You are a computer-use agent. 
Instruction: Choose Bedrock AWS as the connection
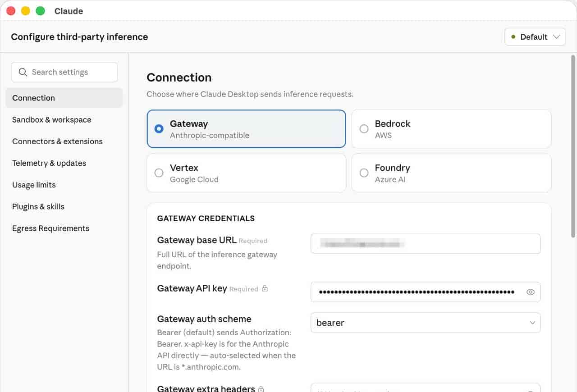click(451, 129)
